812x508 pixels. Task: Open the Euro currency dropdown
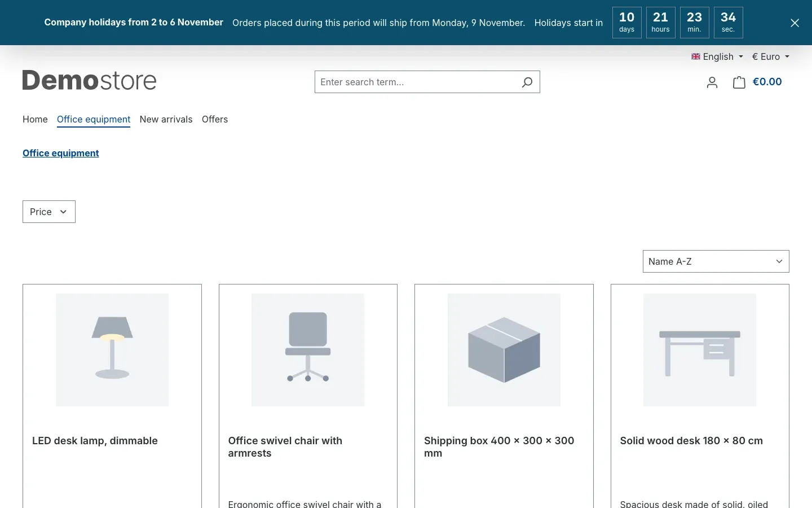click(x=771, y=56)
